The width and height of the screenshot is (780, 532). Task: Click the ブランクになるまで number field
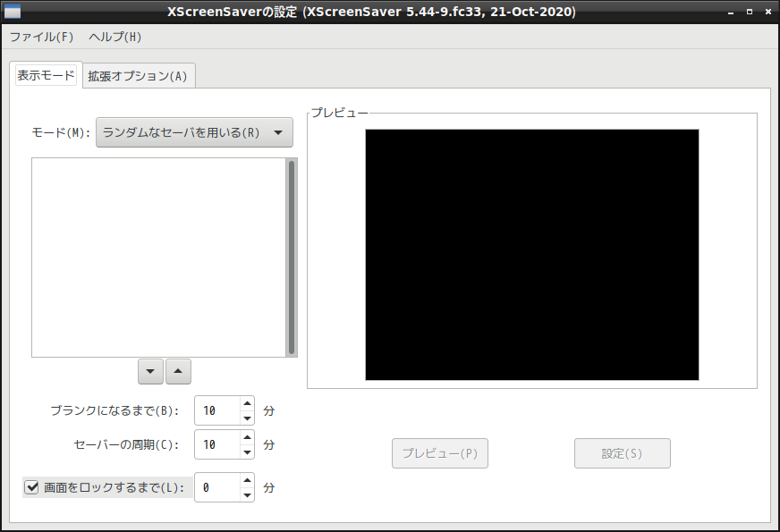218,410
